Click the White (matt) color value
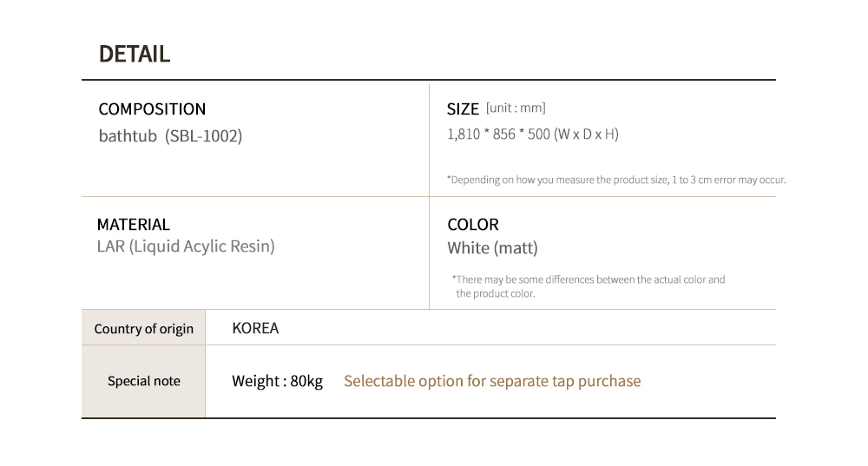 point(492,248)
